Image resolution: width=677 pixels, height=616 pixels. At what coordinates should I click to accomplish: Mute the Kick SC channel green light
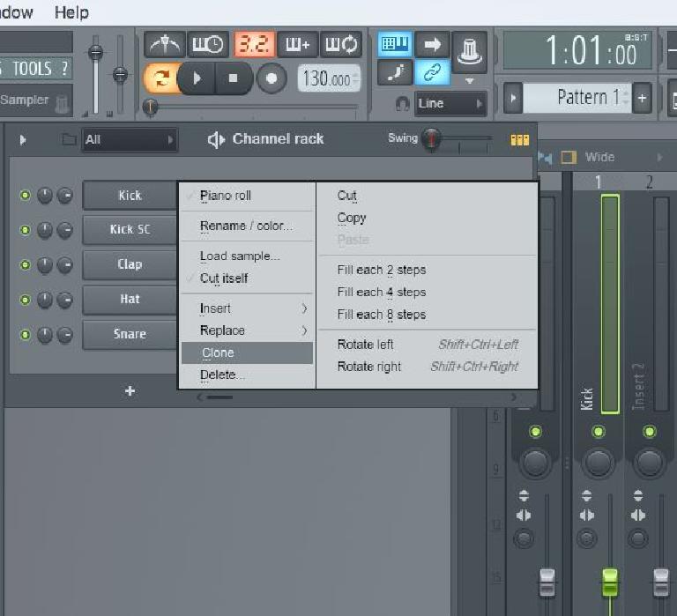pyautogui.click(x=25, y=230)
